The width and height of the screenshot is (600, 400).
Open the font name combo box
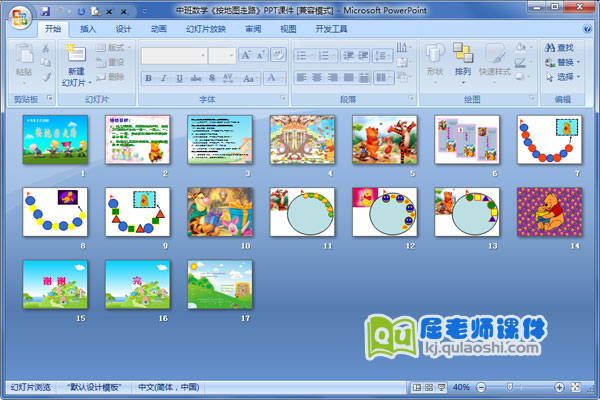click(174, 56)
